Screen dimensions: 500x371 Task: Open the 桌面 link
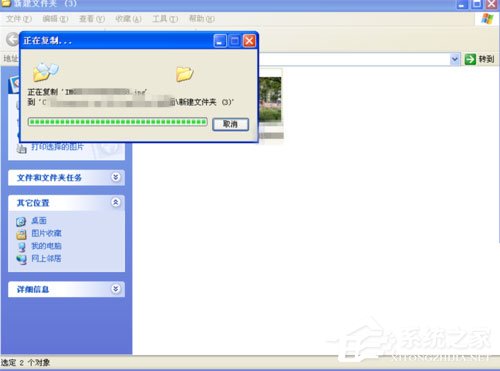(x=39, y=220)
